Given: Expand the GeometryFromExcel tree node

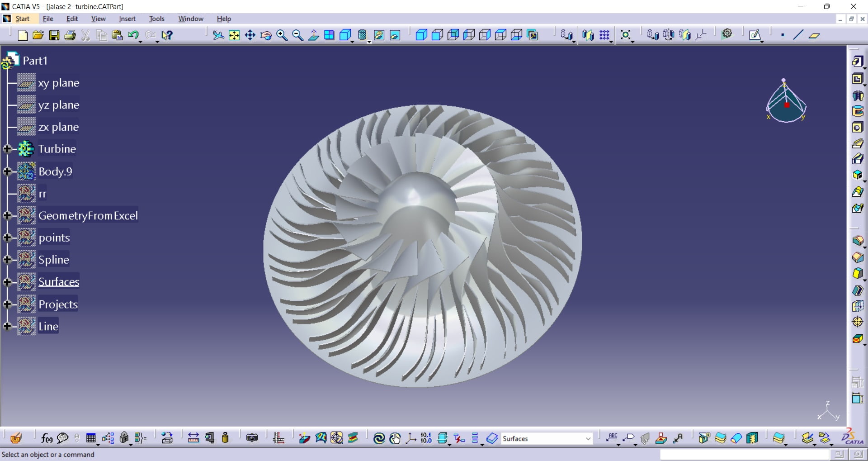Looking at the screenshot, I should coord(7,215).
